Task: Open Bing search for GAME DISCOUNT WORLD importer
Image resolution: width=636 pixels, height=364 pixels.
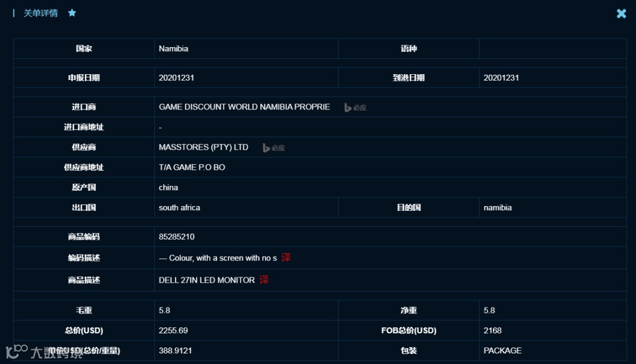Action: [x=355, y=108]
